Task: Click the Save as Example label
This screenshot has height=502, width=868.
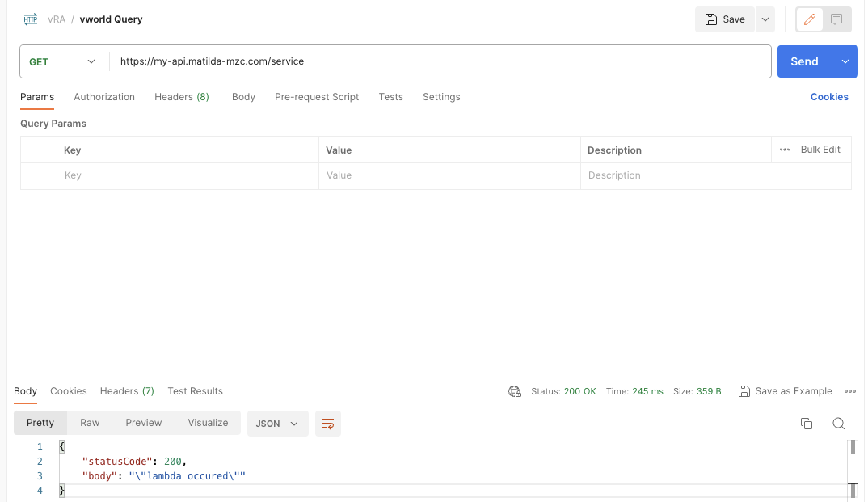Action: [794, 391]
